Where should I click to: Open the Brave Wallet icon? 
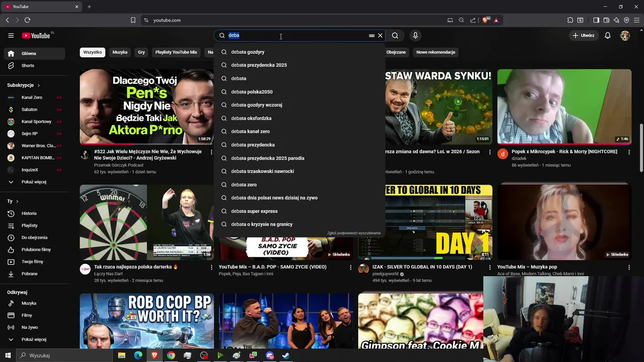(x=606, y=20)
